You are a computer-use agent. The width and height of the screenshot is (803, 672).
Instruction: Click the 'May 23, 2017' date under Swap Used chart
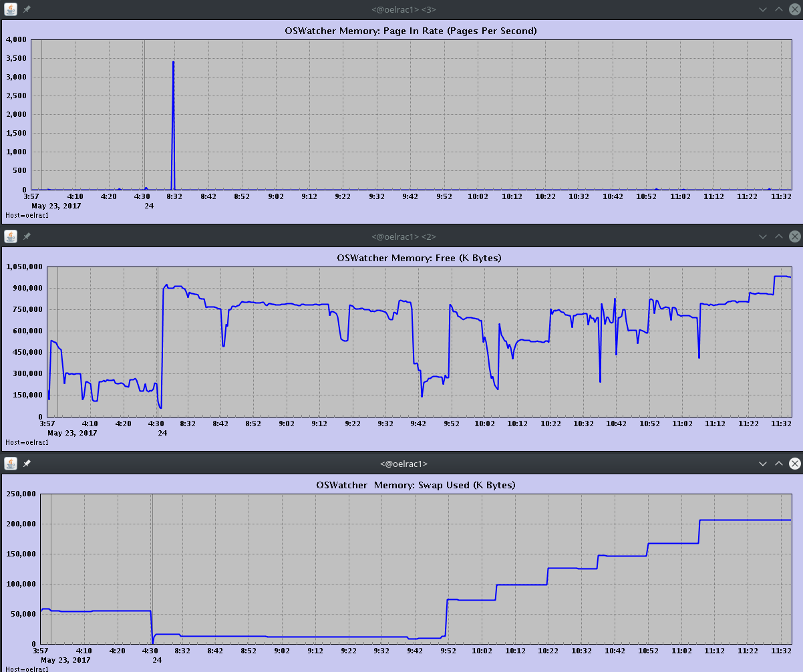pyautogui.click(x=65, y=659)
